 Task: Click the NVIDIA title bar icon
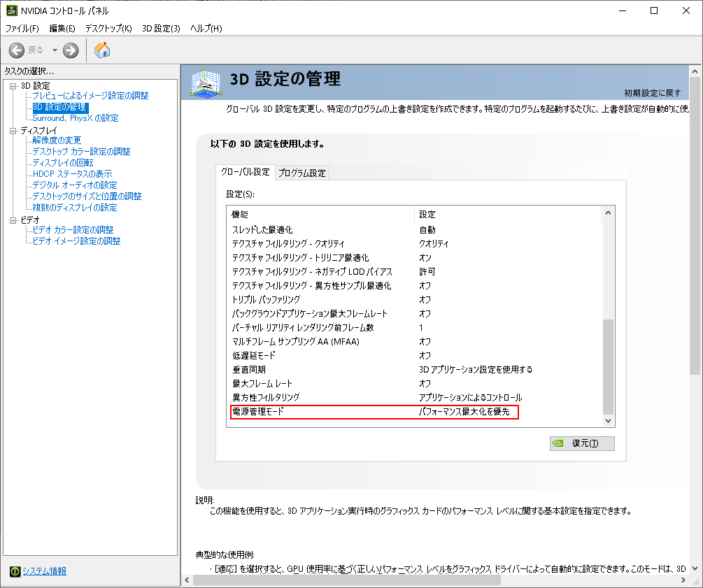click(x=12, y=10)
